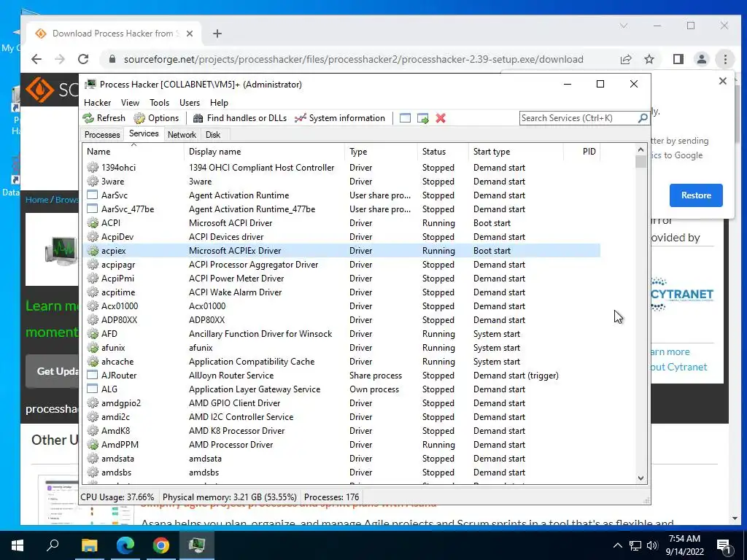Select the amdsata service name
747x560 pixels.
point(117,458)
